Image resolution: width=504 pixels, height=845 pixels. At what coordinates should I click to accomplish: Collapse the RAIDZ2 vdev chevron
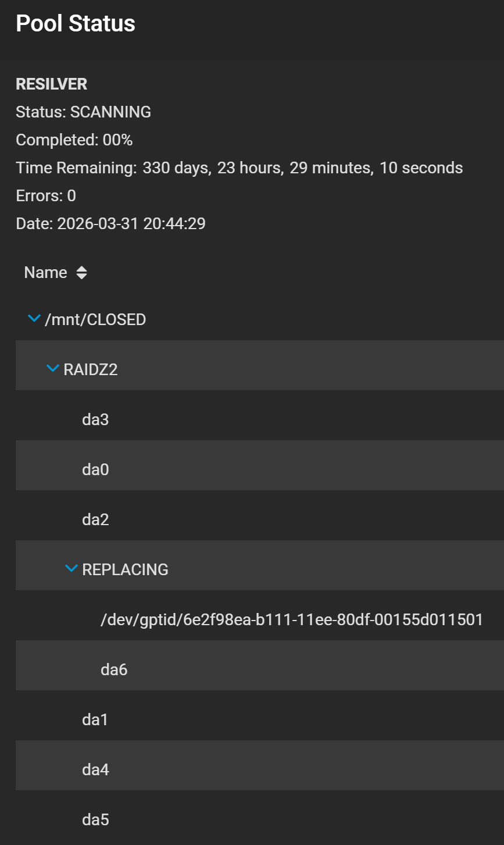[53, 369]
